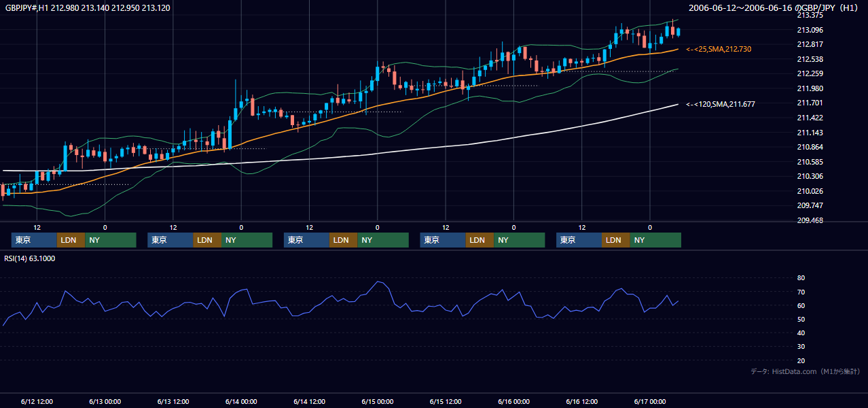The height and width of the screenshot is (408, 868).
Task: Click RSI axis level 30
Action: [x=801, y=346]
